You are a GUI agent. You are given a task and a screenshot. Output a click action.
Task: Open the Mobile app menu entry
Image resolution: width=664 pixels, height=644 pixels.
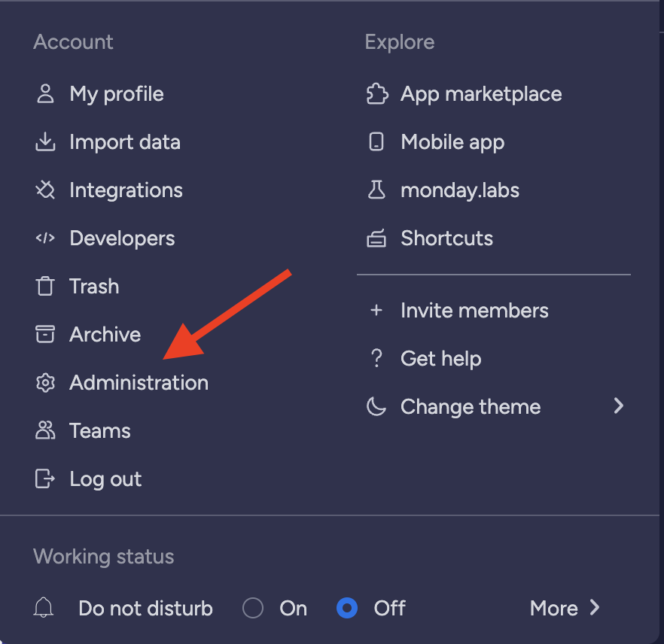pos(452,141)
